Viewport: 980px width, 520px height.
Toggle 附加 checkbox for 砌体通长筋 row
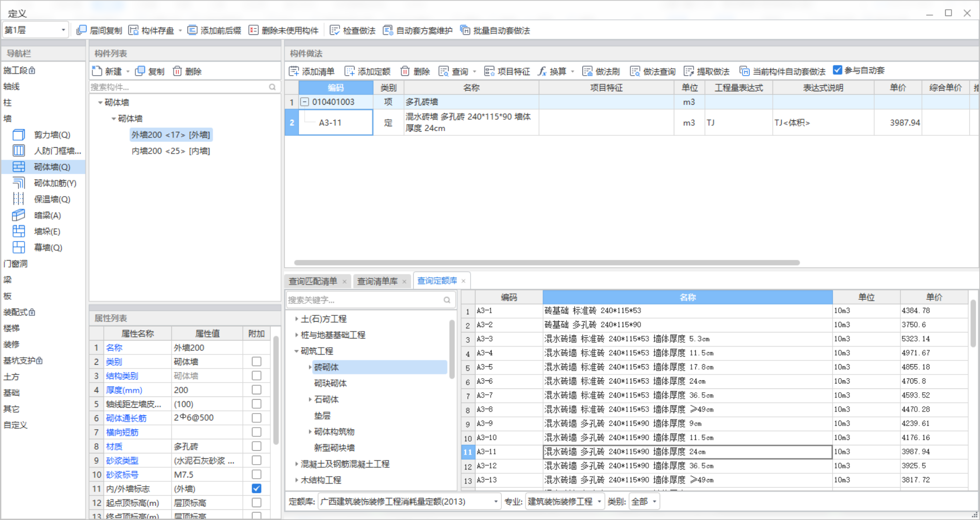pos(256,418)
